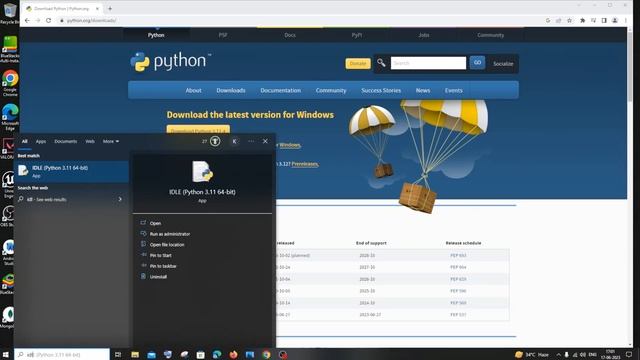Open the Google Chrome desktop shortcut
This screenshot has height=360, width=640.
pos(10,82)
